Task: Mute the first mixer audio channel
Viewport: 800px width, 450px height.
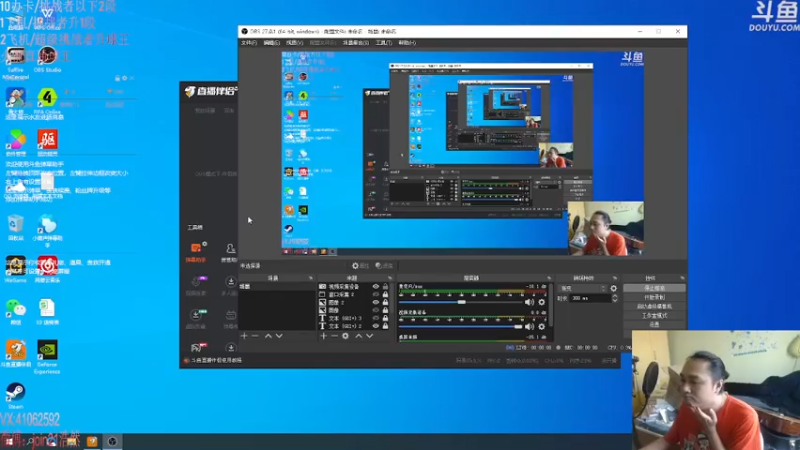Action: [x=530, y=302]
